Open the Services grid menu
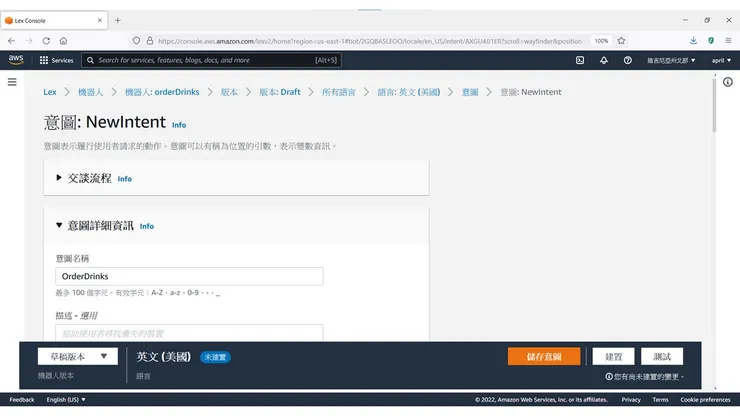The image size is (740, 416). pos(56,60)
